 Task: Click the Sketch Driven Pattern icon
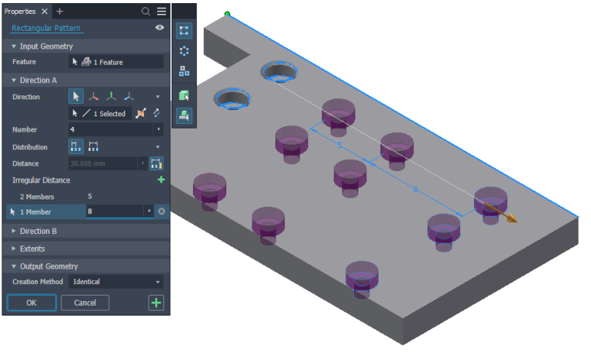[x=184, y=72]
